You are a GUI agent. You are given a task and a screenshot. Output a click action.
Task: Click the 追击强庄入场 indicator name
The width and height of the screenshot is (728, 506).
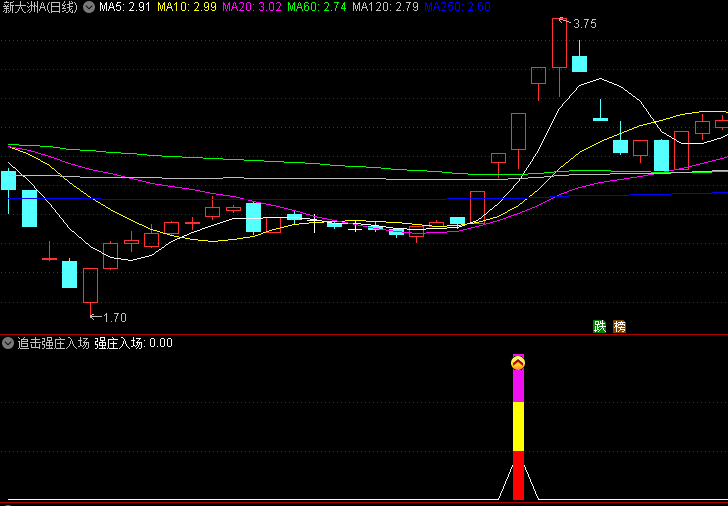tap(53, 343)
